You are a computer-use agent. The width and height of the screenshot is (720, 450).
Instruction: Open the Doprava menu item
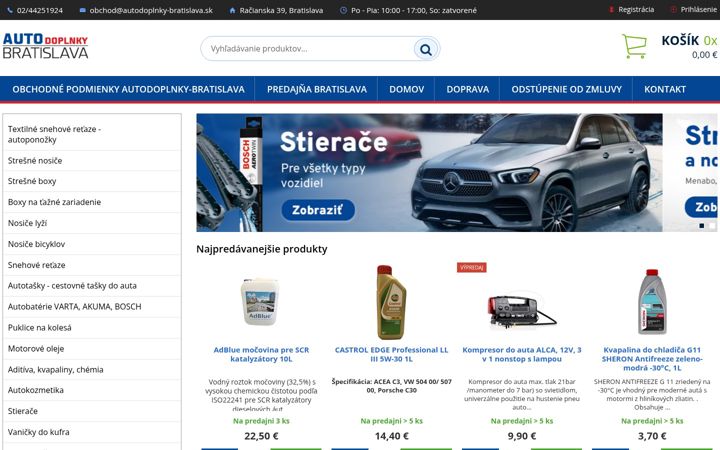(x=467, y=89)
